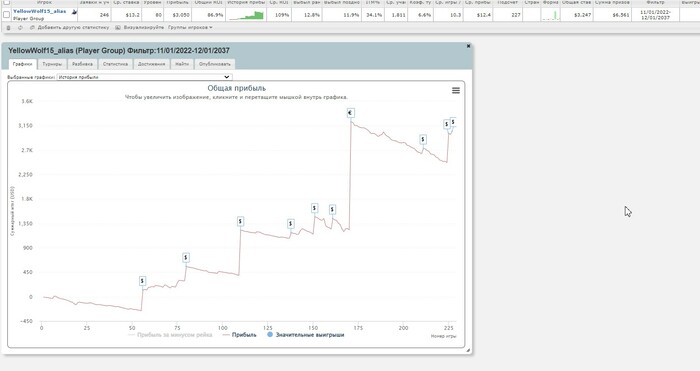Click the last dollar win marker at chart end

point(454,122)
